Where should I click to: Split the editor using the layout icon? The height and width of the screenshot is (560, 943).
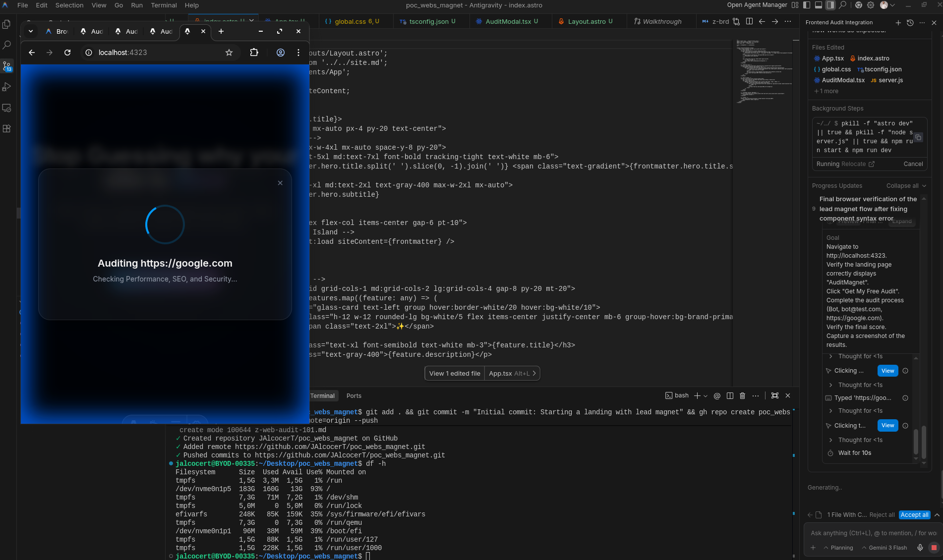click(x=749, y=21)
